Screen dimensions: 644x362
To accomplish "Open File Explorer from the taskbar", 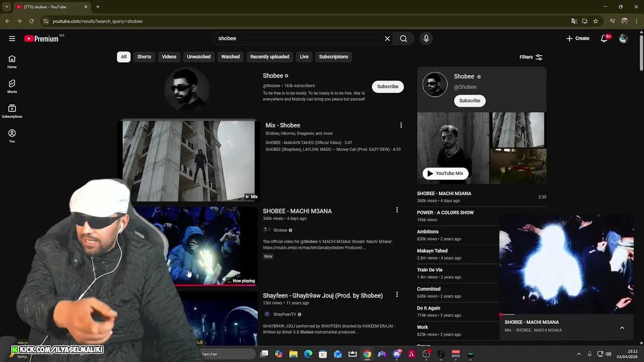I will pos(293,354).
